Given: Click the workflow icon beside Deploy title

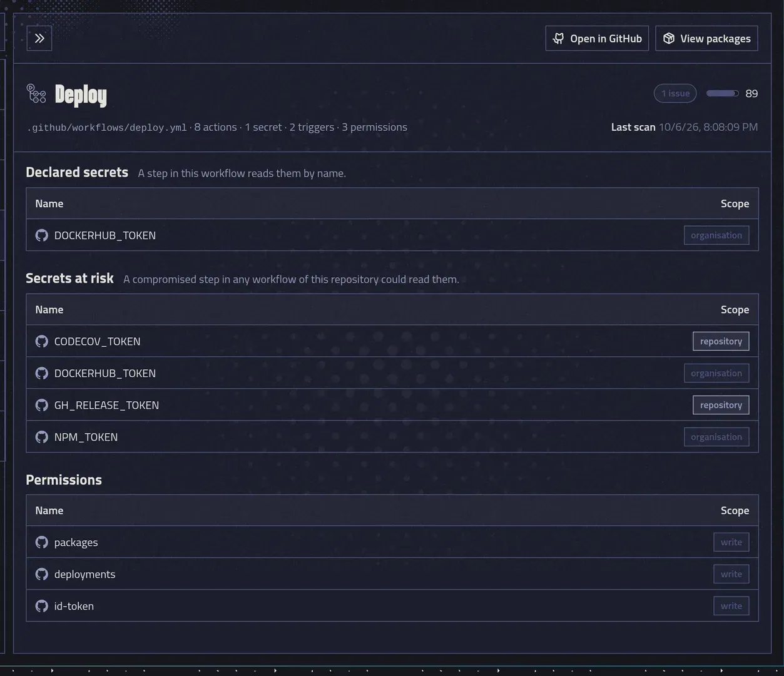Looking at the screenshot, I should click(36, 93).
